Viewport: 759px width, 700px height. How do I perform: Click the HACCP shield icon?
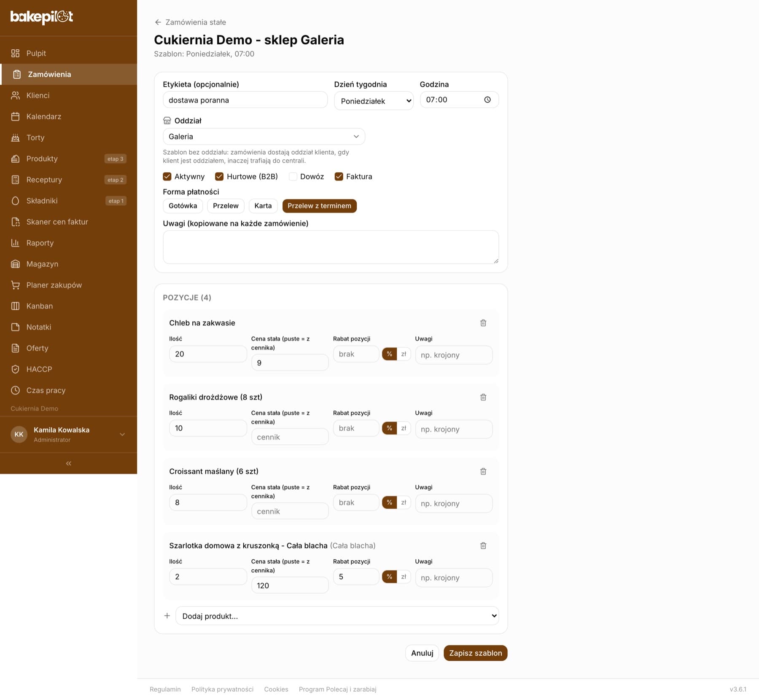pyautogui.click(x=15, y=369)
